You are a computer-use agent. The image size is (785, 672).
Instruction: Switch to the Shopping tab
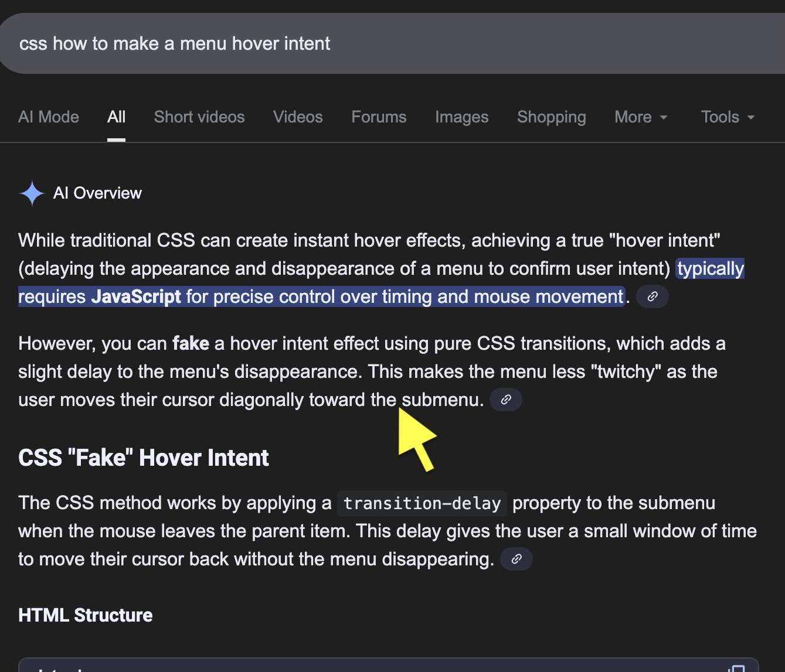coord(551,117)
